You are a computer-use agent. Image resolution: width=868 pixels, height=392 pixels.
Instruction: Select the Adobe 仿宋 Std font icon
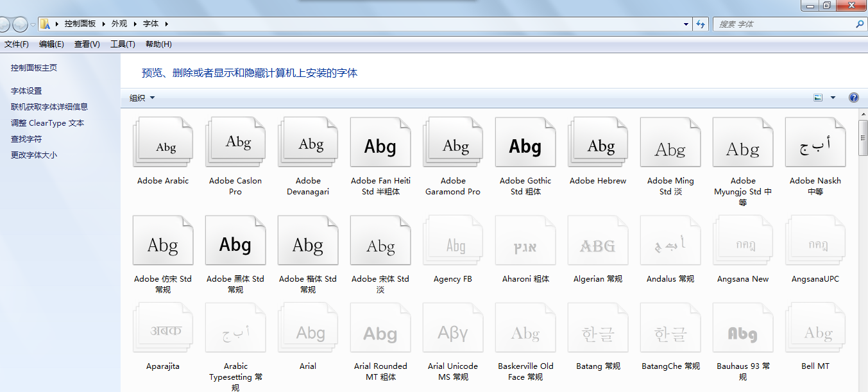[x=163, y=241]
